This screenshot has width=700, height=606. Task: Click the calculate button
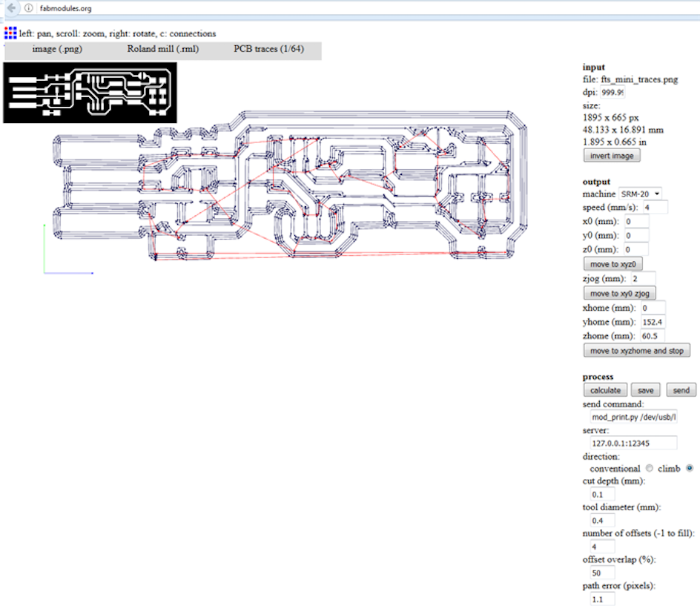(x=605, y=390)
